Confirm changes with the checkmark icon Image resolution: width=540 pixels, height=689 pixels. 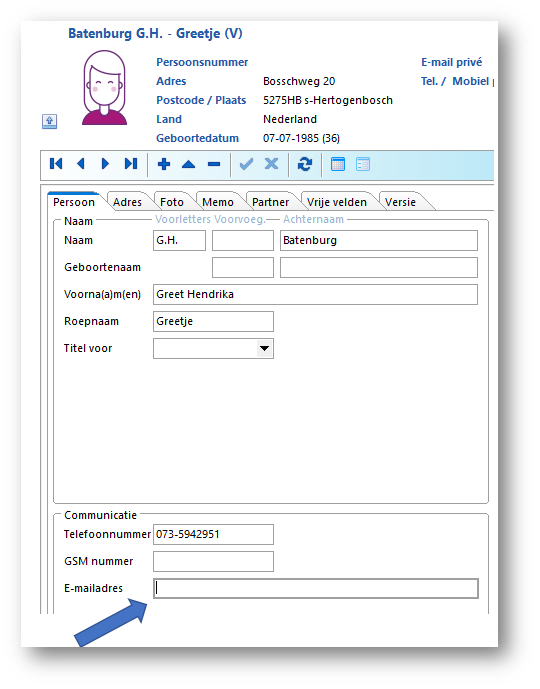click(x=246, y=164)
